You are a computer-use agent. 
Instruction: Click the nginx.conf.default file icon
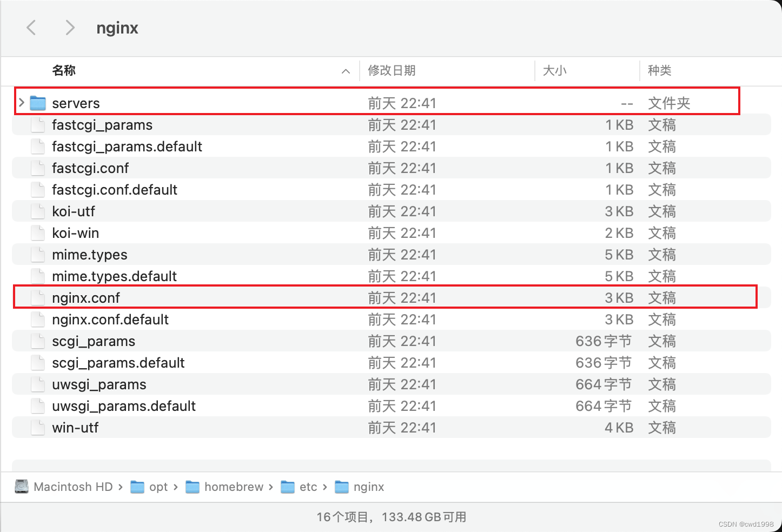[x=38, y=320]
